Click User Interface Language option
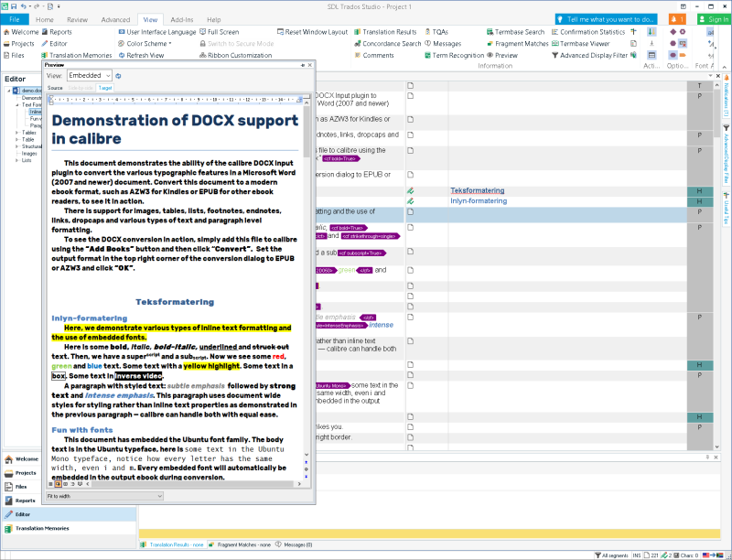The width and height of the screenshot is (732, 560). [156, 32]
